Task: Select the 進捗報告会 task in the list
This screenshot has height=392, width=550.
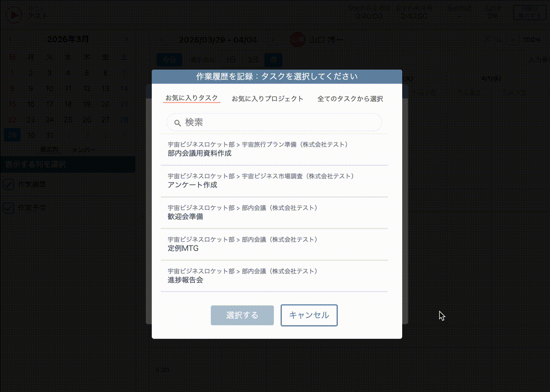Action: pos(275,276)
